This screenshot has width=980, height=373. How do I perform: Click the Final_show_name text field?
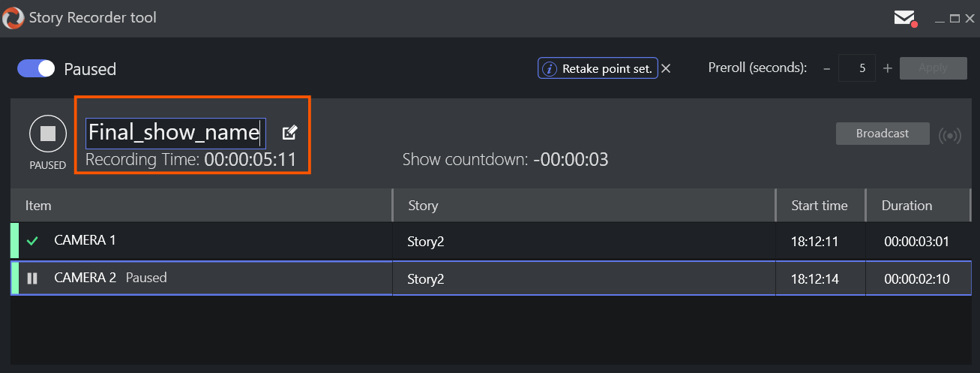(175, 134)
